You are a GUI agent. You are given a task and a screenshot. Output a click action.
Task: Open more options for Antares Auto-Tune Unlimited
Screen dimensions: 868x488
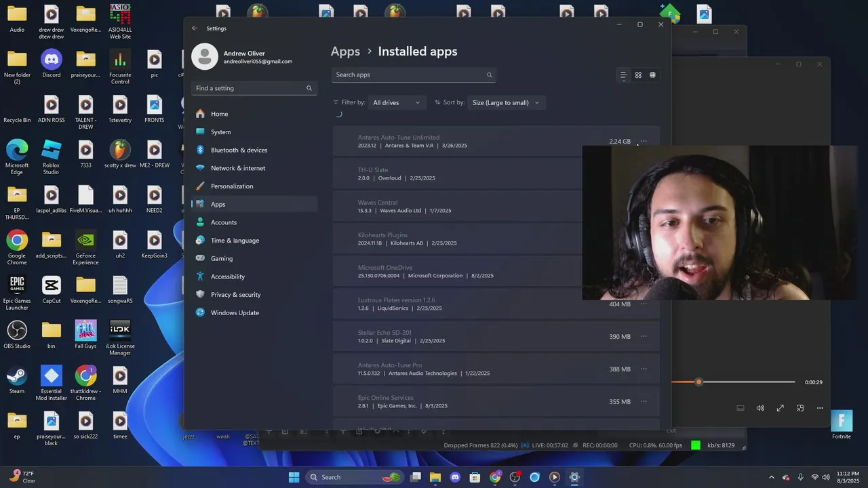click(x=644, y=142)
